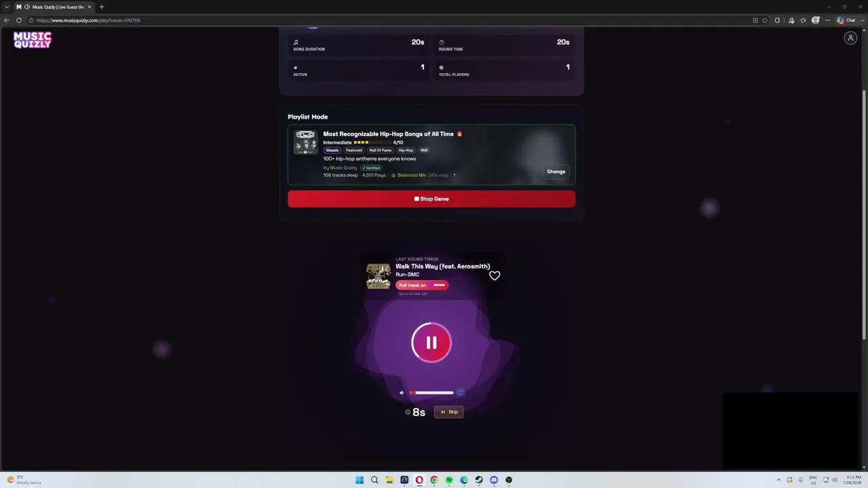868x488 pixels.
Task: Open Copilot Chat sidebar
Action: [x=846, y=20]
